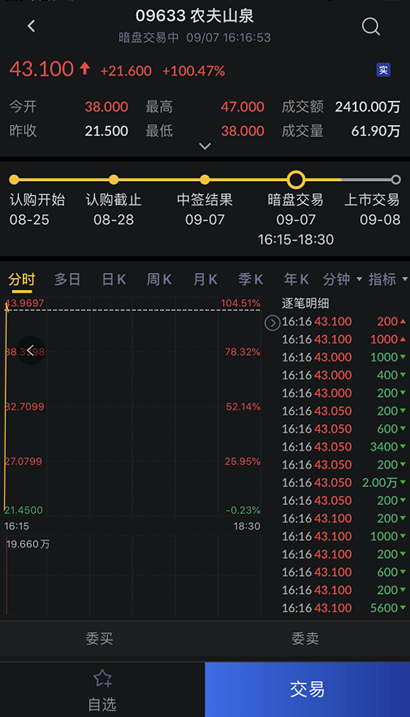Screen dimensions: 410x717
Task: Switch to the 月K chart tab
Action: coord(205,279)
